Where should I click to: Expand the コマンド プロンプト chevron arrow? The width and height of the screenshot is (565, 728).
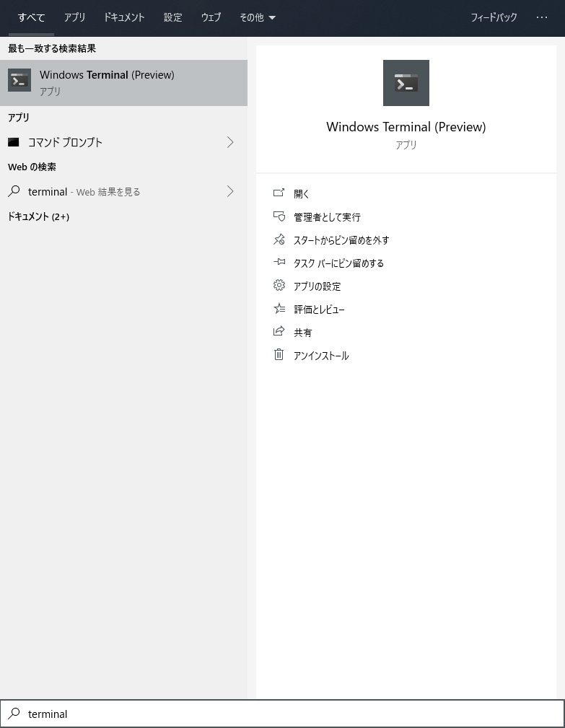point(230,142)
